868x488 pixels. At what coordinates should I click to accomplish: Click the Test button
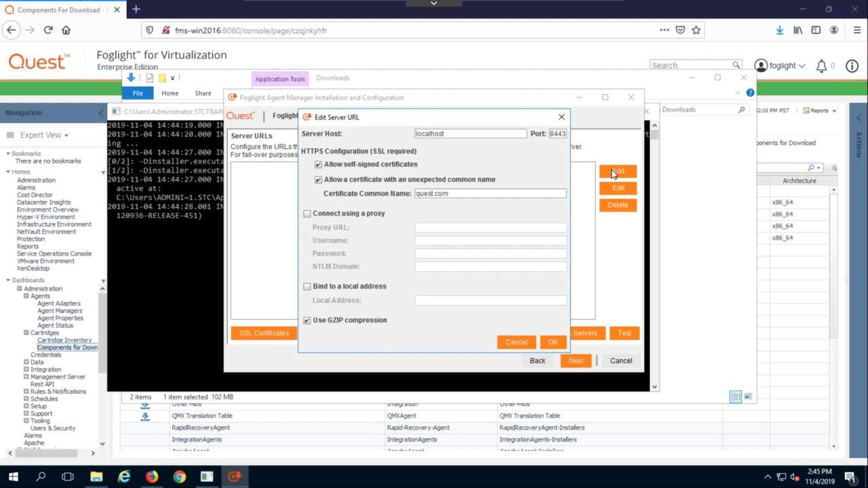click(x=623, y=333)
